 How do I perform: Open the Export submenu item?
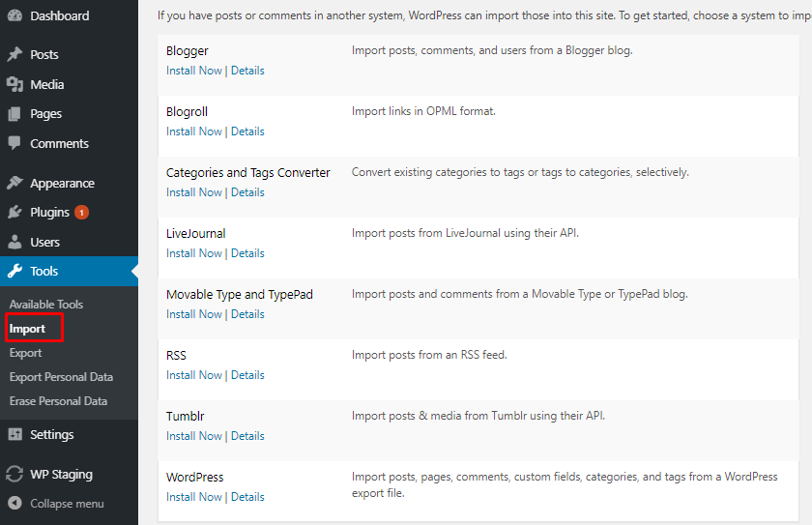25,353
